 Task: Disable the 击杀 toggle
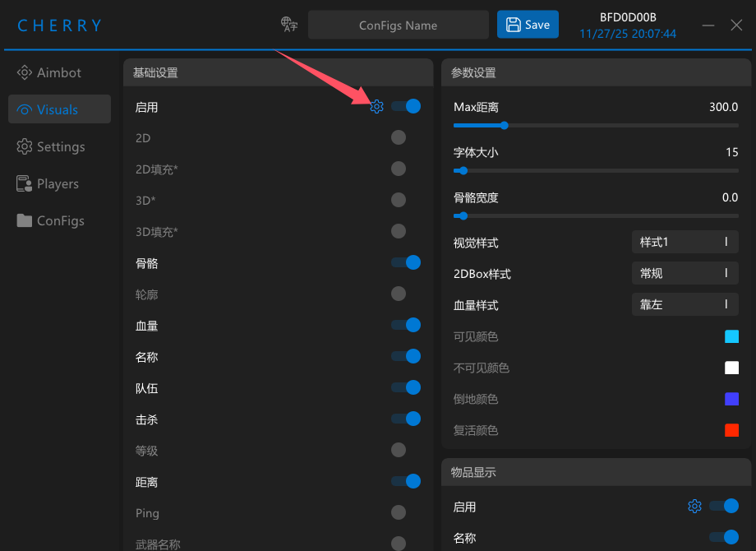point(406,419)
